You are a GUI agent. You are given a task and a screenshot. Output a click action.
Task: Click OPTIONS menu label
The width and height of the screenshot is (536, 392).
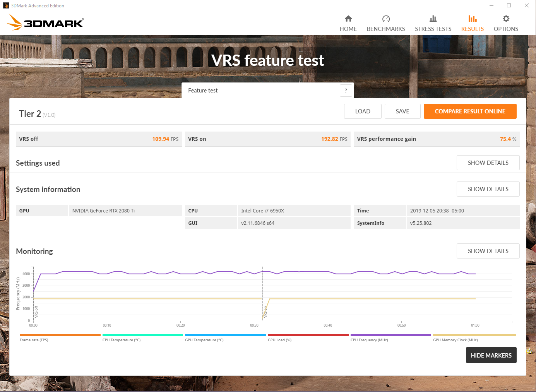[506, 29]
